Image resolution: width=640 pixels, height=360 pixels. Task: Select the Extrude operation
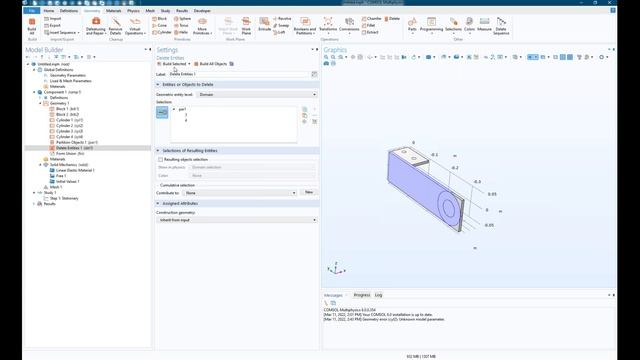(264, 24)
